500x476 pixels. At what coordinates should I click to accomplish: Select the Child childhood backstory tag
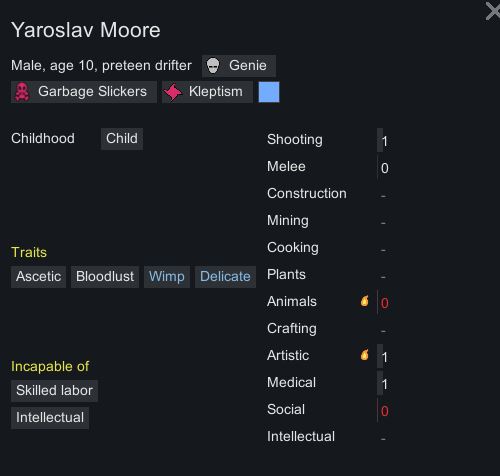tap(122, 139)
